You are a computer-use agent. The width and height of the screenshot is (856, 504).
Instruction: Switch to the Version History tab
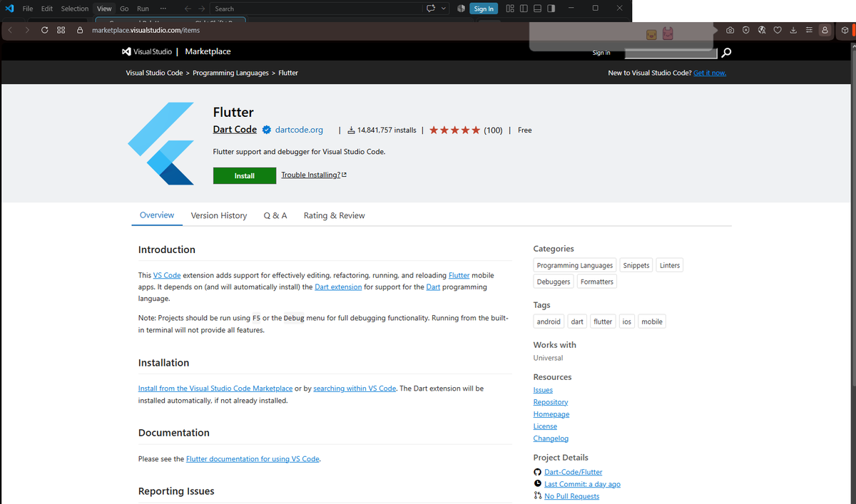219,215
